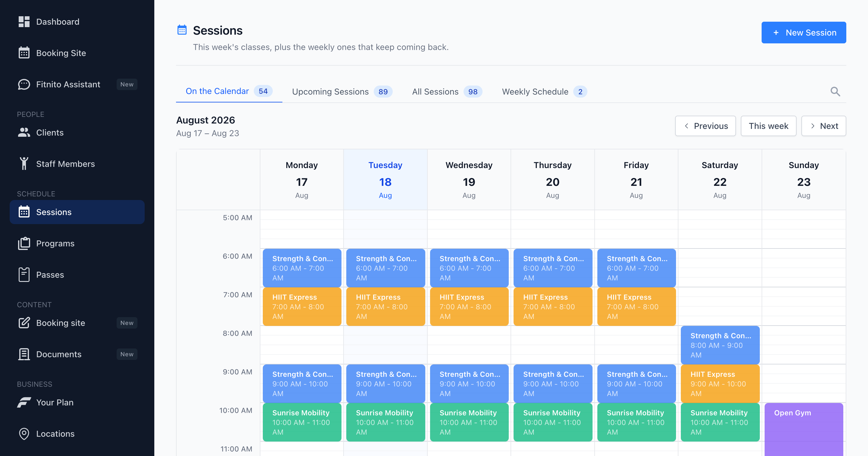This screenshot has width=868, height=456.
Task: Open Friday 6:00 AM Strength & Con session
Action: tap(637, 268)
